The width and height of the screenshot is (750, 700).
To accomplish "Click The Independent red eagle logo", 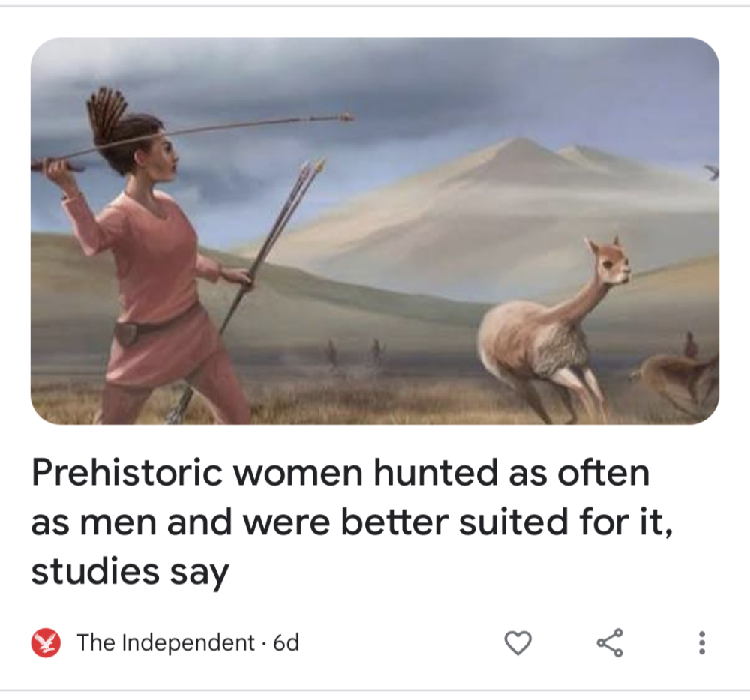I will tap(46, 642).
